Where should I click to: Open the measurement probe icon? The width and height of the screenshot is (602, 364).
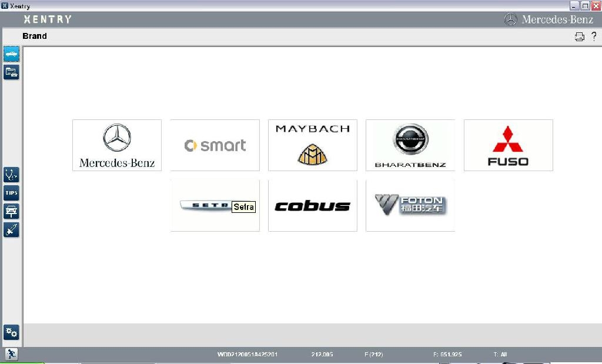[x=12, y=229]
